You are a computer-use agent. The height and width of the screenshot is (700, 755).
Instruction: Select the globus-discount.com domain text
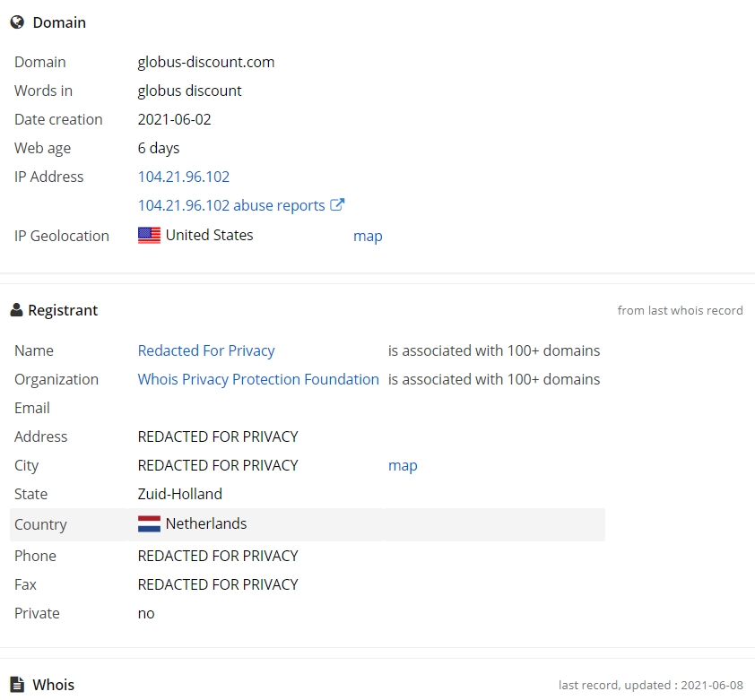[206, 62]
